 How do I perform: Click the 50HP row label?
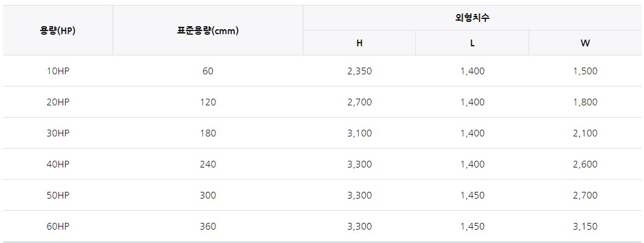58,195
